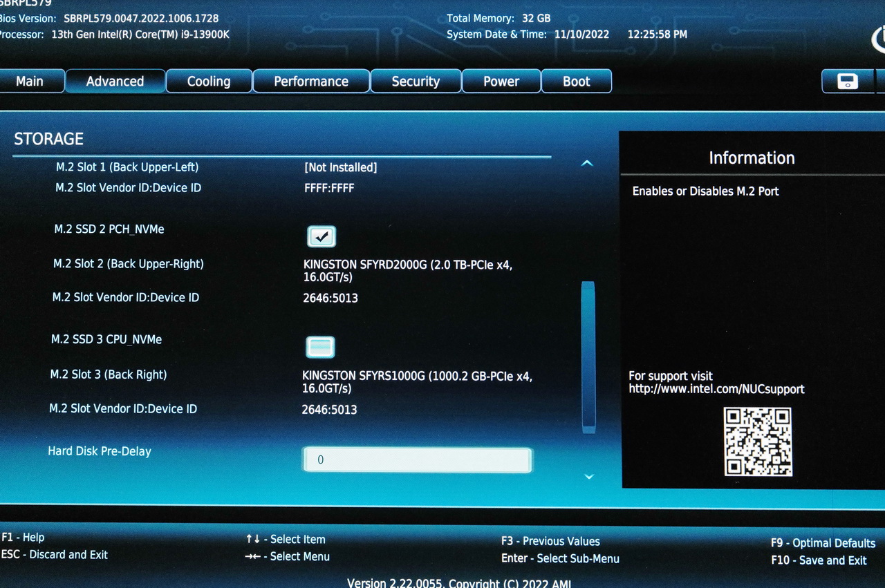Go to the Performance tab
Image resolution: width=885 pixels, height=588 pixels.
click(x=311, y=82)
